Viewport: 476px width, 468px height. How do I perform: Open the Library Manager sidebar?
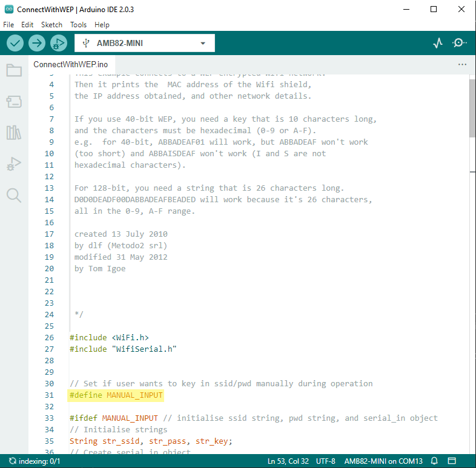(x=14, y=132)
